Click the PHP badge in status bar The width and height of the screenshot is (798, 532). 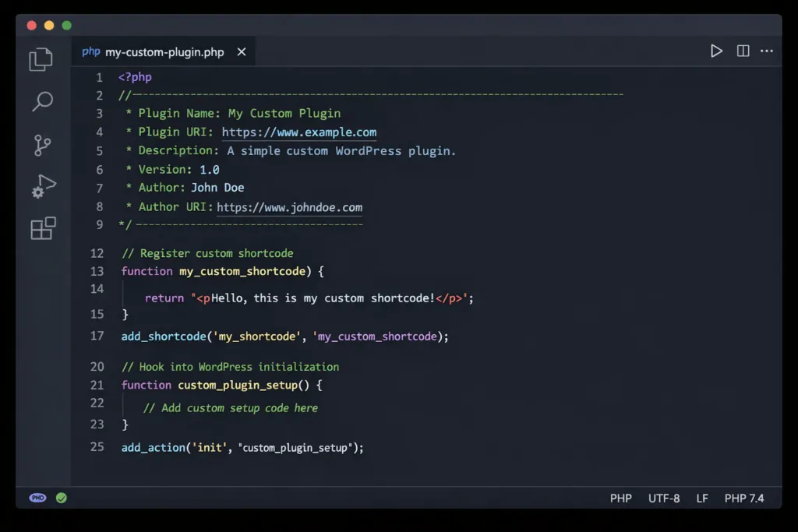tap(37, 498)
